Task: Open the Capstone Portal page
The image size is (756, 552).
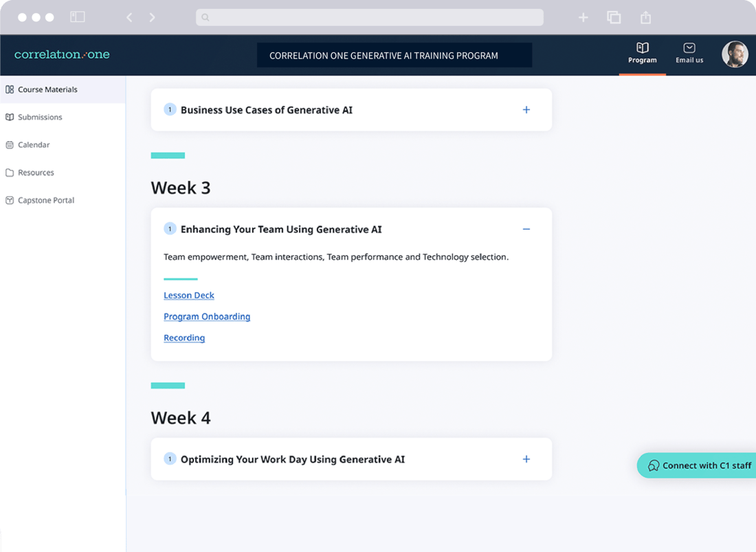Action: pyautogui.click(x=46, y=201)
